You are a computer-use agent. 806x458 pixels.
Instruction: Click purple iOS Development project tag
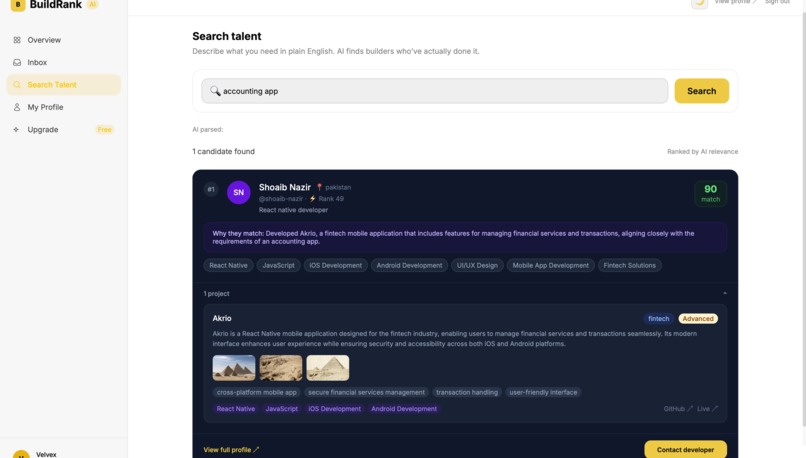pyautogui.click(x=334, y=409)
